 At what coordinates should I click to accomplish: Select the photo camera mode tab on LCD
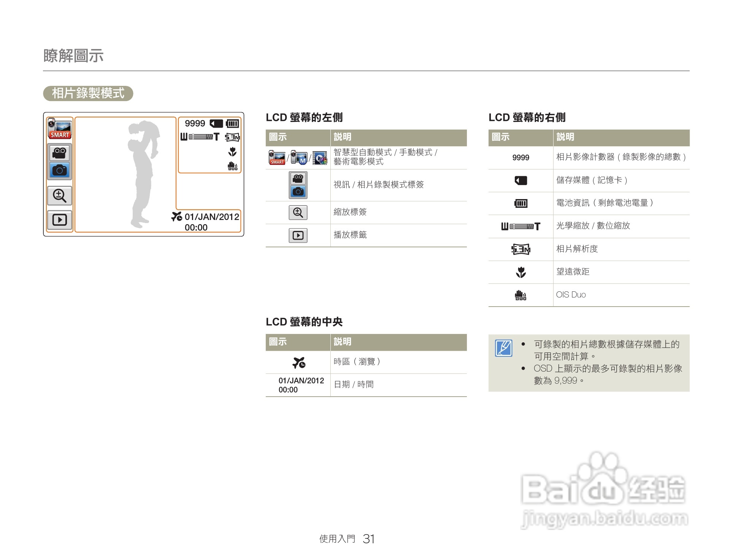pyautogui.click(x=60, y=170)
